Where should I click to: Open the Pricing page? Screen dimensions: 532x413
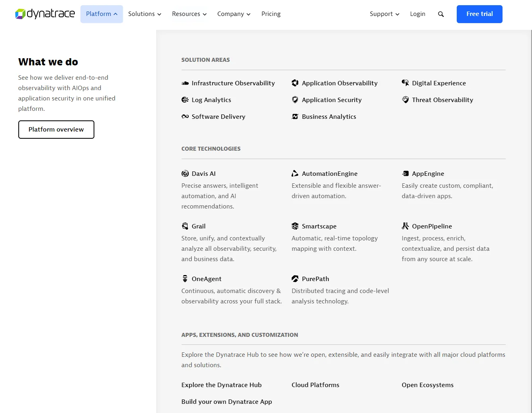tap(271, 14)
